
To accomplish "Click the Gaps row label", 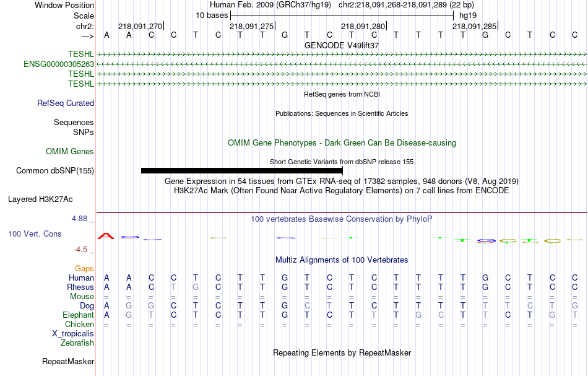I will [84, 269].
